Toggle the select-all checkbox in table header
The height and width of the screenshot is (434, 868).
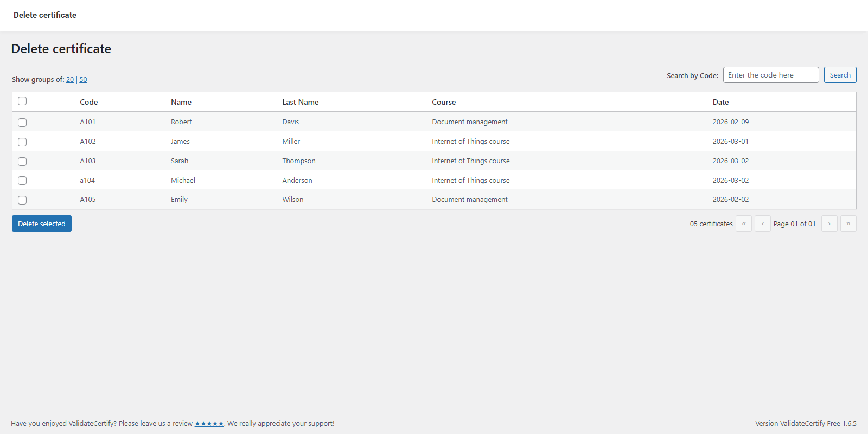point(22,101)
